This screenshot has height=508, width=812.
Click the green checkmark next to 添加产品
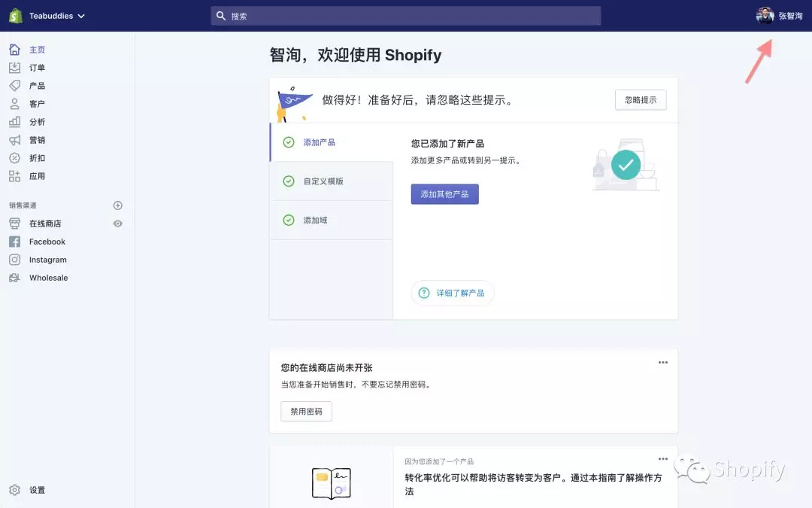[290, 141]
